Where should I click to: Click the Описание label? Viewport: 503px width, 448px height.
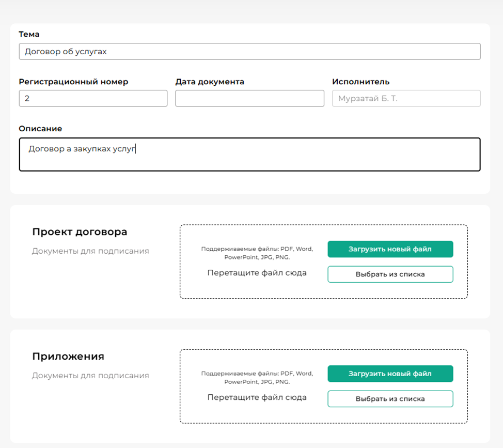tap(40, 128)
